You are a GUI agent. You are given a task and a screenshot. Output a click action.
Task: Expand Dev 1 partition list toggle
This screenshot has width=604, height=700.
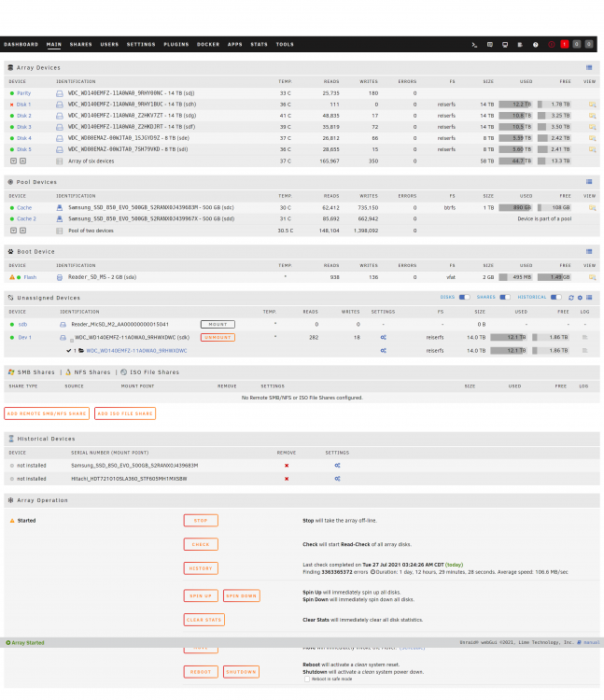(x=72, y=341)
